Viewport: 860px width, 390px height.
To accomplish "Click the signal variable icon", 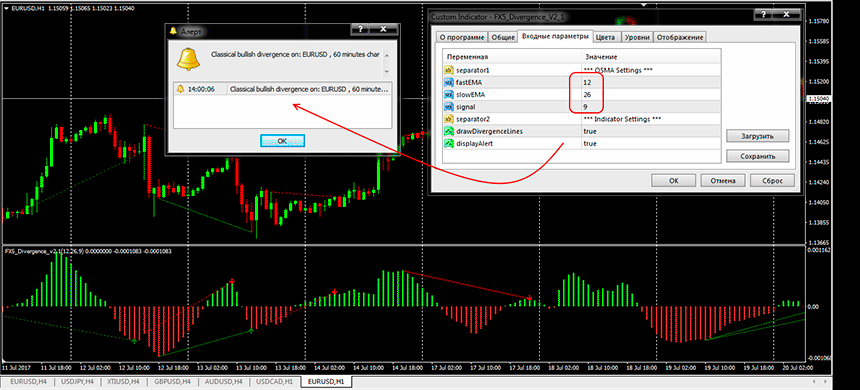I will pyautogui.click(x=449, y=106).
